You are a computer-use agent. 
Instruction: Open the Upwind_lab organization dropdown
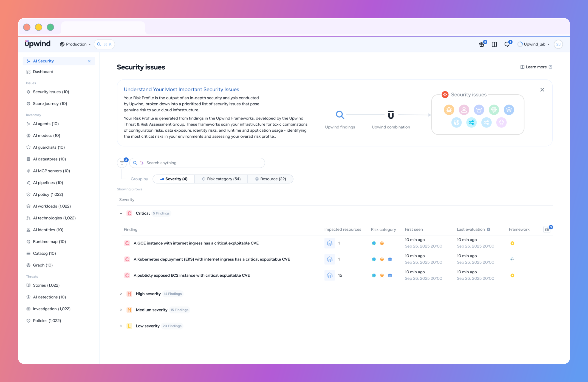[534, 44]
